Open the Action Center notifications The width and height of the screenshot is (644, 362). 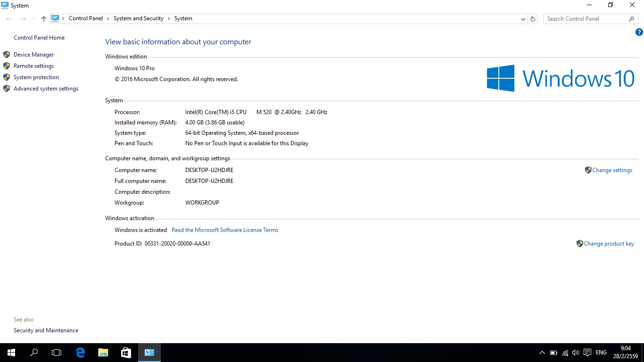click(x=587, y=353)
